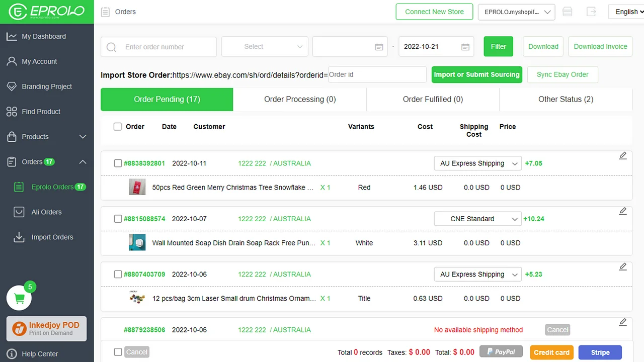Open the calendar icon beside 2022-10-21
Viewport: 644px width, 362px height.
(x=465, y=47)
